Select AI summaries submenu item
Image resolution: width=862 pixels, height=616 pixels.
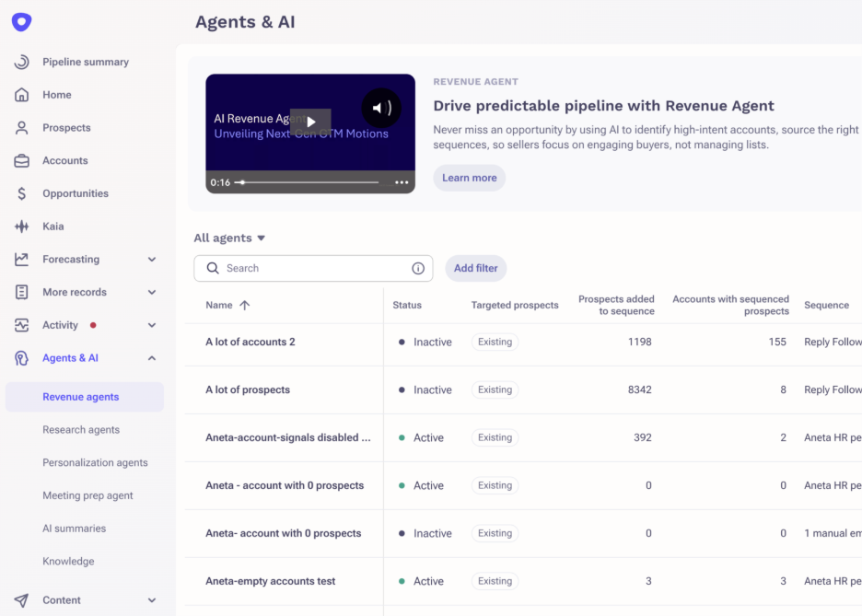(75, 529)
